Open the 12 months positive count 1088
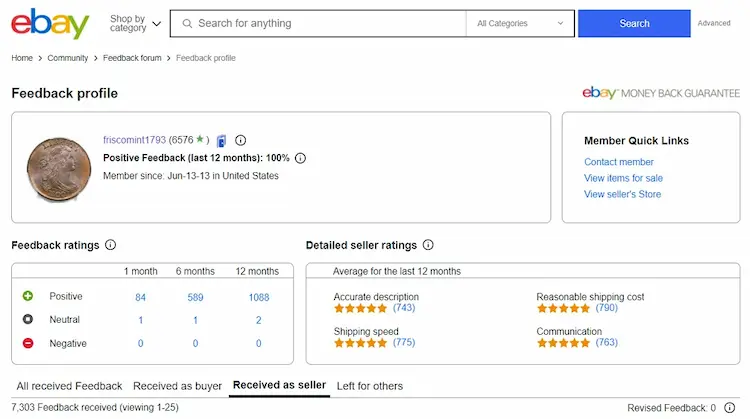This screenshot has height=419, width=750. point(258,296)
